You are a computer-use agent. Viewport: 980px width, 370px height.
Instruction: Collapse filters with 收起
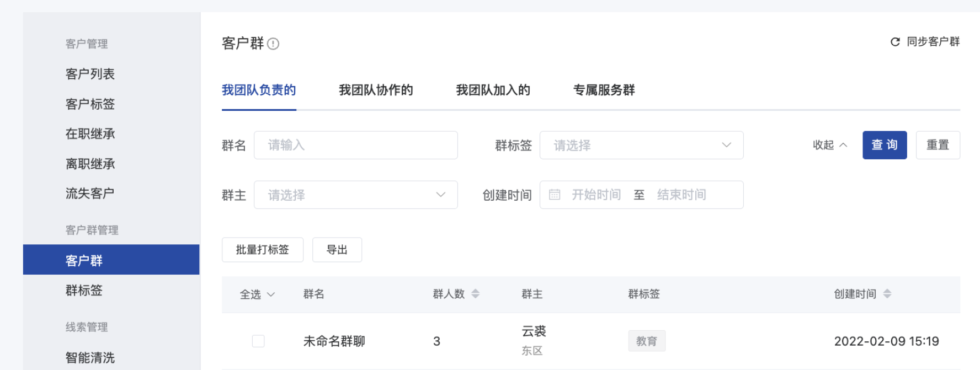(x=829, y=145)
